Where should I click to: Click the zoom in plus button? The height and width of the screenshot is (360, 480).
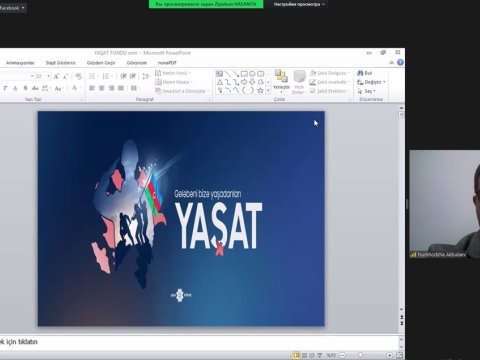pos(389,355)
